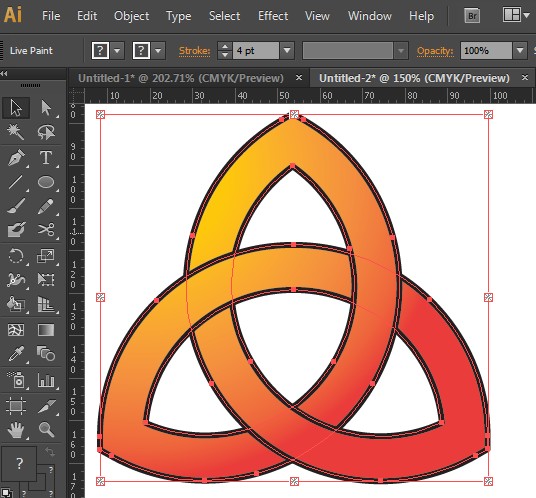Increase stroke weight with up arrow
Viewport: 536px width, 498px height.
[225, 46]
